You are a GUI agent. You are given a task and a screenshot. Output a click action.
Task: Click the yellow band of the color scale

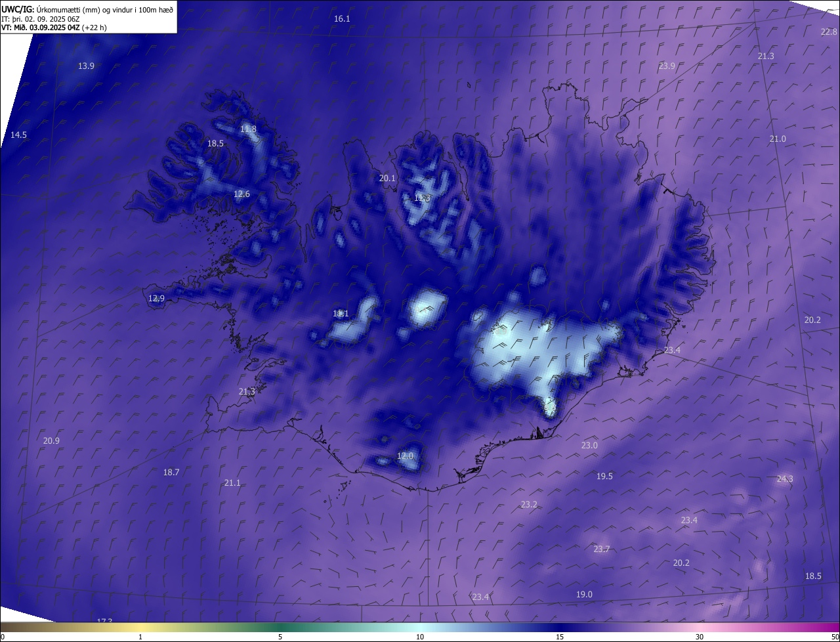(x=140, y=628)
